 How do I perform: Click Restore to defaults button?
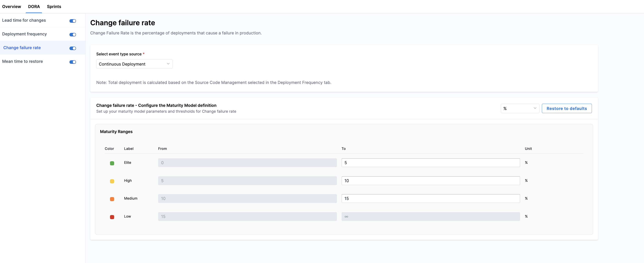point(566,108)
